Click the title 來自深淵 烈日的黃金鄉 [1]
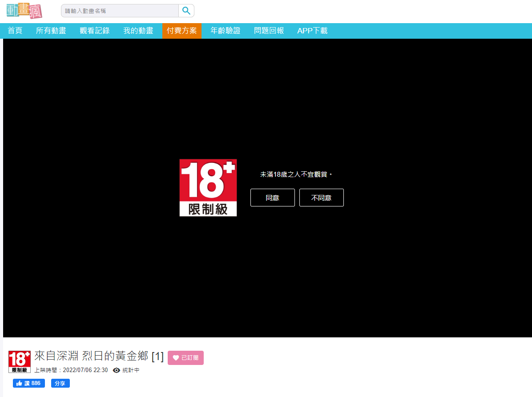The height and width of the screenshot is (397, 532). [x=99, y=356]
